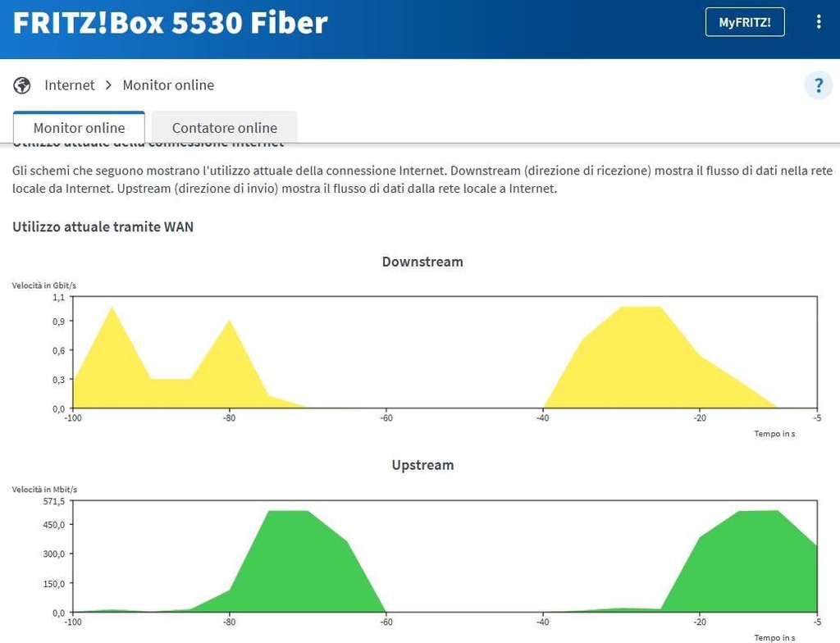Switch to the Contatore online tab

tap(225, 127)
